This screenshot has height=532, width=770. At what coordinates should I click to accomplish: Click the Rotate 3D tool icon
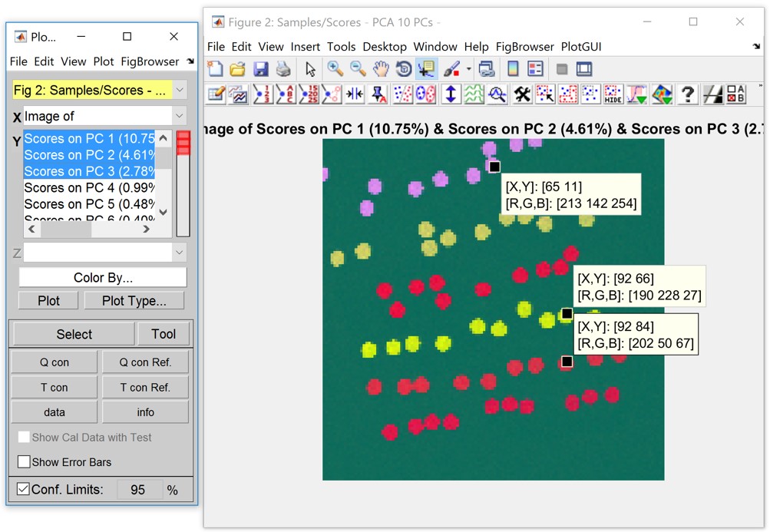tap(403, 69)
